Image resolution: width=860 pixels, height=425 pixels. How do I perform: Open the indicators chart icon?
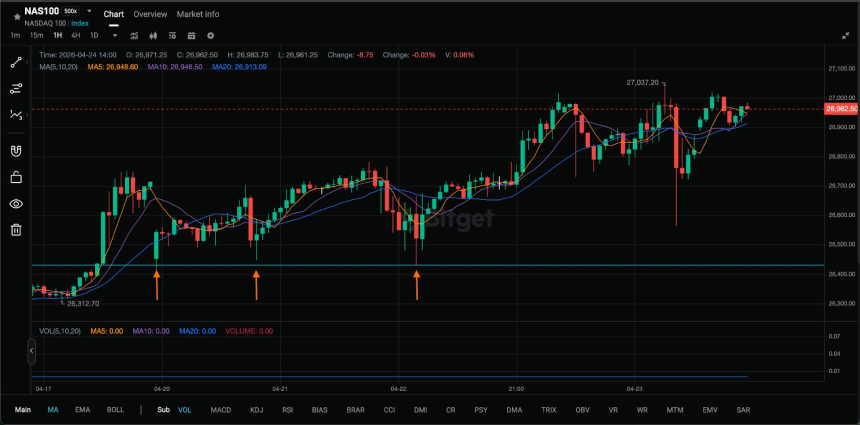click(x=134, y=36)
